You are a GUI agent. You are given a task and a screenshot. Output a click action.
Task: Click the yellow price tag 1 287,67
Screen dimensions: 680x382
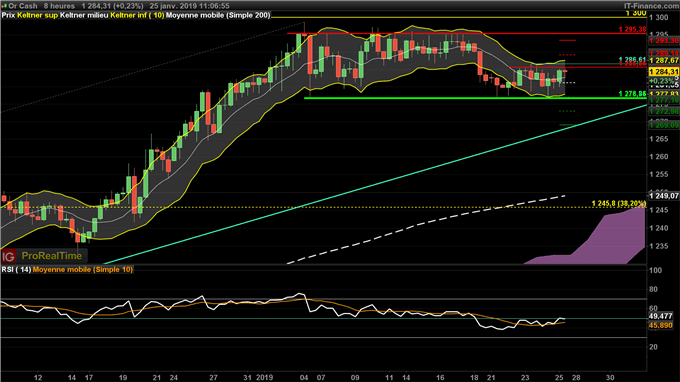tap(664, 61)
